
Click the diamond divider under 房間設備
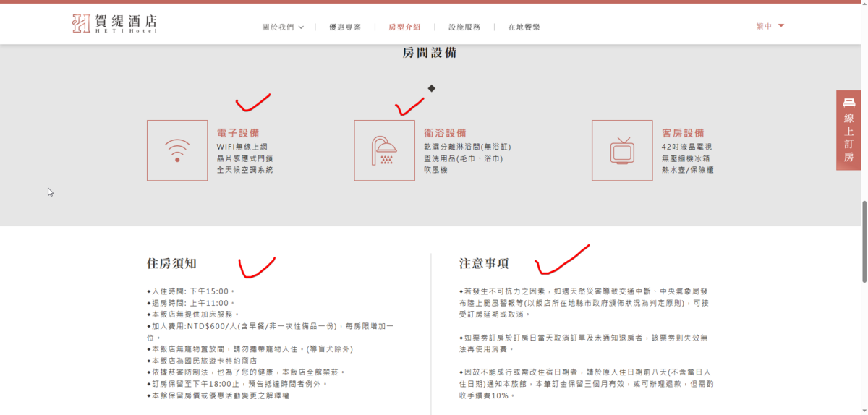point(431,88)
